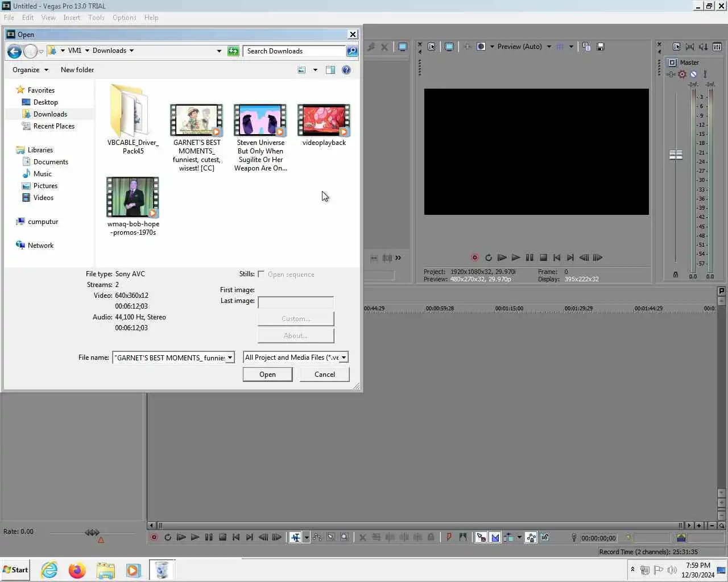728x582 pixels.
Task: Click Stop in the preview transport
Action: pyautogui.click(x=543, y=257)
